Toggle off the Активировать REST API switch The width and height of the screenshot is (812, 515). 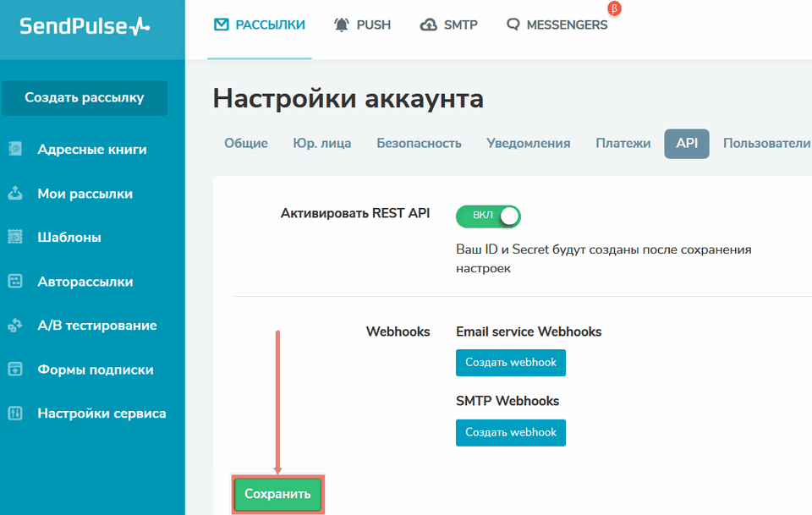point(488,216)
